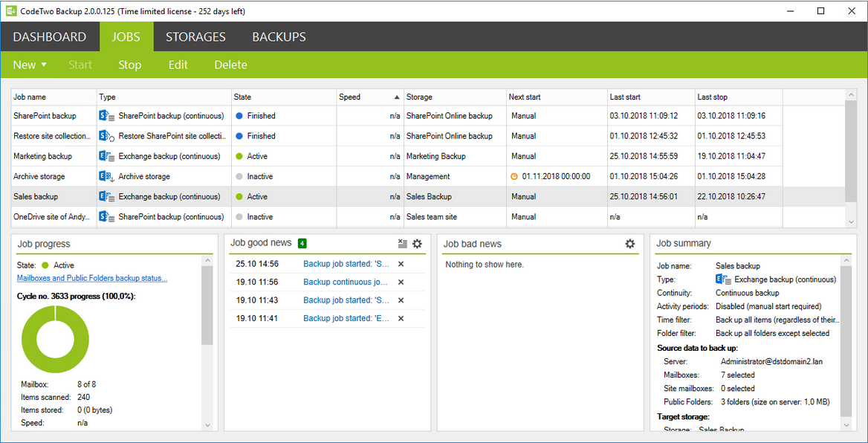The width and height of the screenshot is (868, 443).
Task: Open the Mailboxes and Public Folders status link
Action: pyautogui.click(x=91, y=277)
